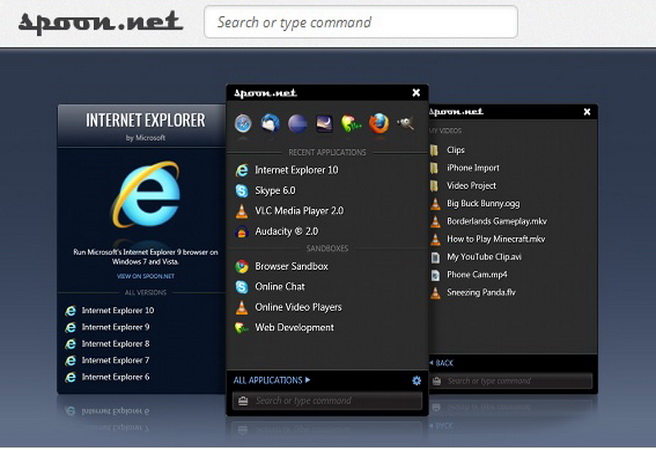Expand ALL APPLICATIONS in the center panel
Image resolution: width=656 pixels, height=450 pixels.
point(272,380)
